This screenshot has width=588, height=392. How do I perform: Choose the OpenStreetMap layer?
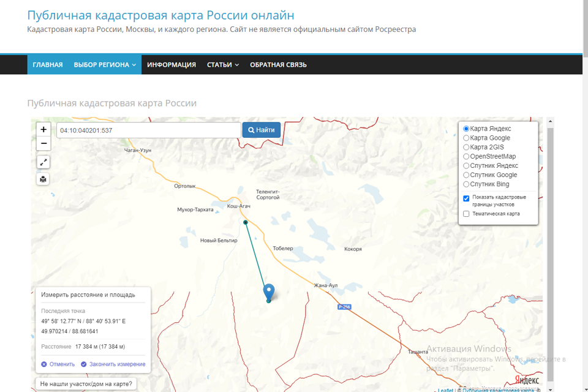(467, 157)
